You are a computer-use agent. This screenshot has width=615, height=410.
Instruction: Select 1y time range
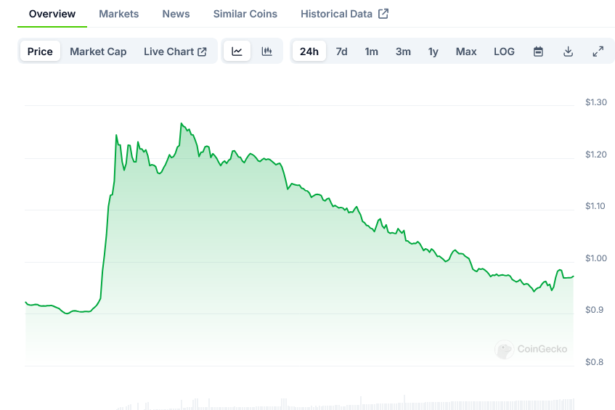[x=433, y=51]
